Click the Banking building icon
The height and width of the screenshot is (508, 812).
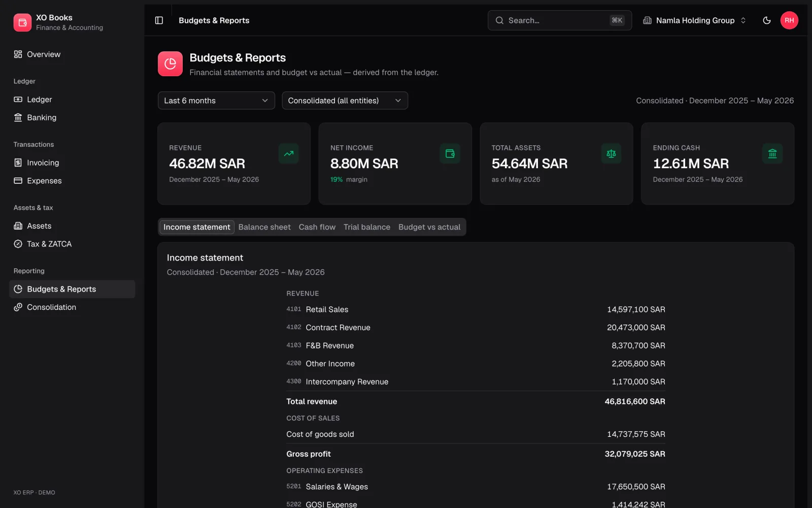point(18,117)
